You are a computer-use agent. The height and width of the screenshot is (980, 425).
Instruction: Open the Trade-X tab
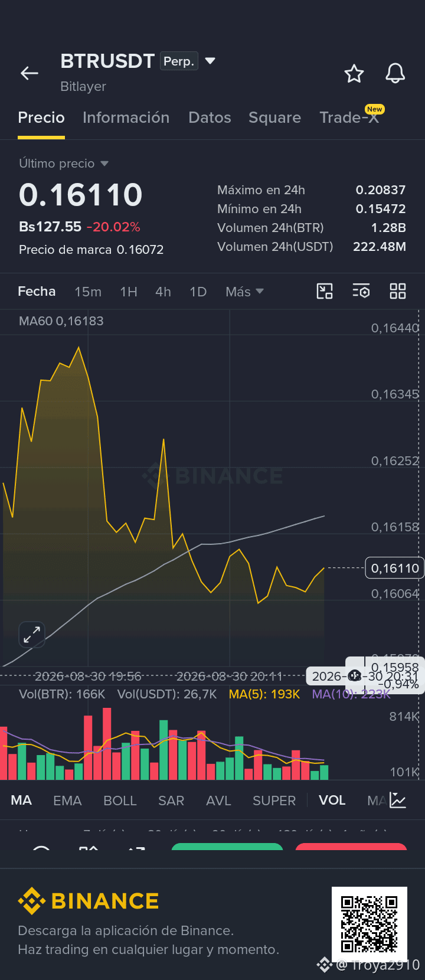(349, 117)
